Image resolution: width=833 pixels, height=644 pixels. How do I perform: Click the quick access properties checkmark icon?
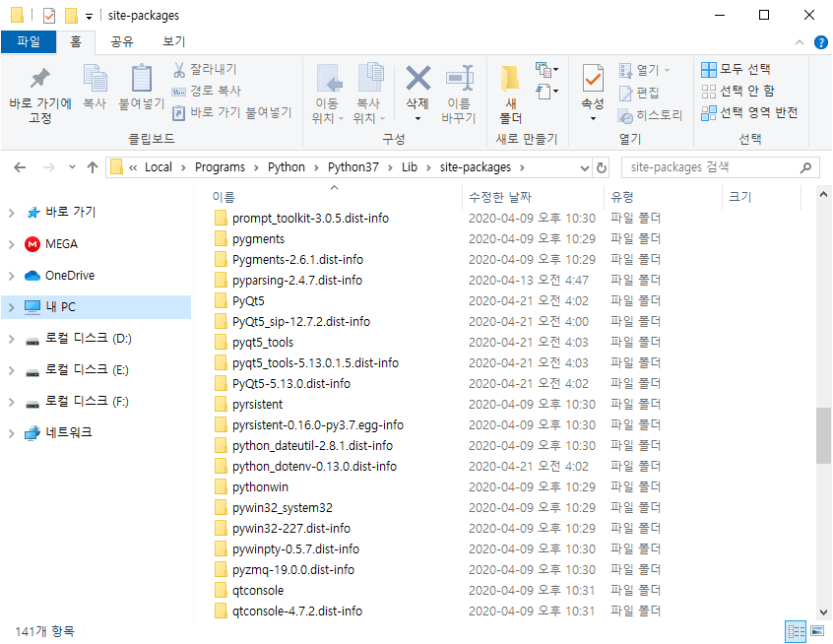point(49,16)
